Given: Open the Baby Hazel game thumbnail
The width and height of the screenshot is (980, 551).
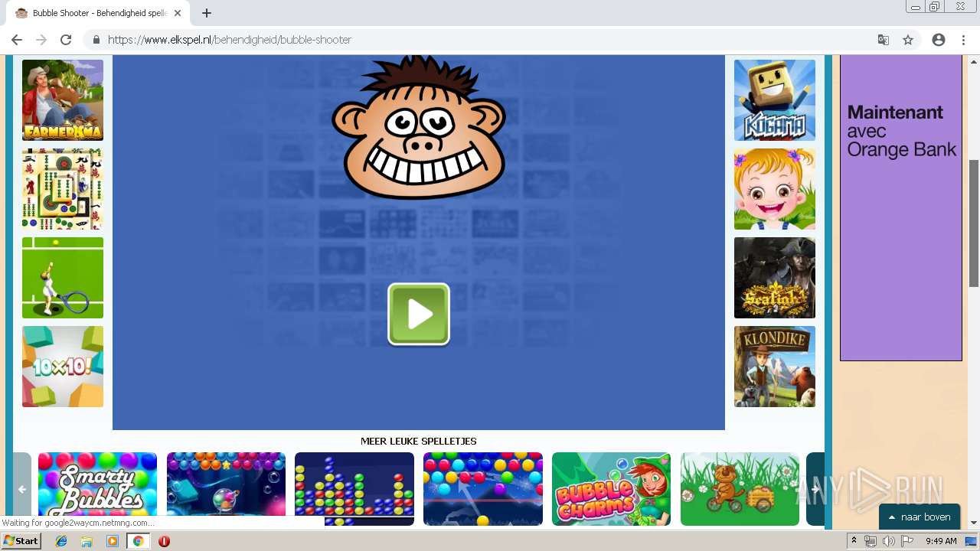Looking at the screenshot, I should [775, 189].
